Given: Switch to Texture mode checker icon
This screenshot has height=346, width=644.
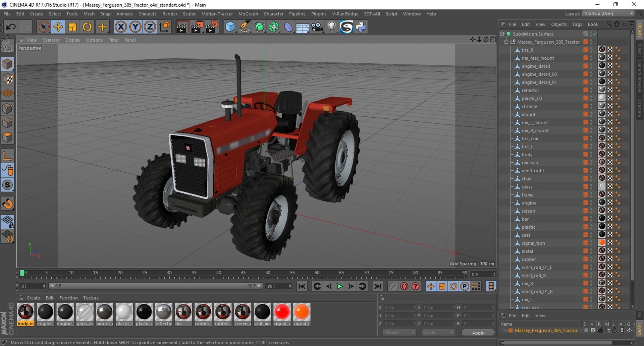Looking at the screenshot, I should tap(7, 79).
